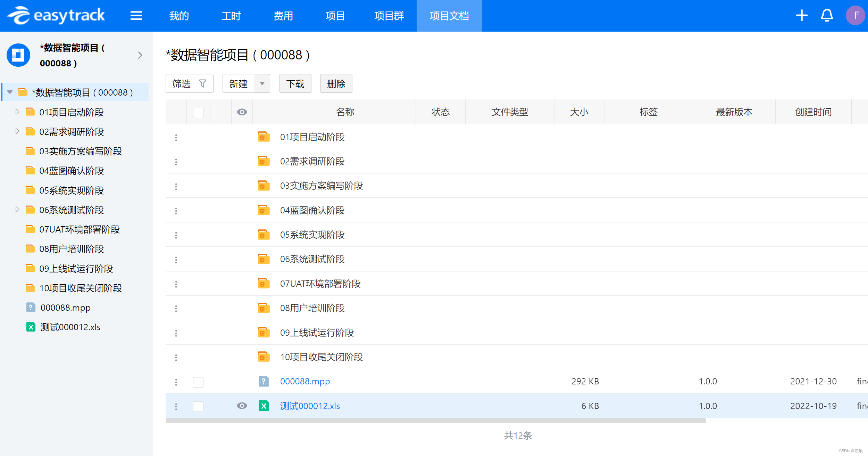The height and width of the screenshot is (456, 868).
Task: Select 10项目收尾关闭阶段 in the tree
Action: pos(81,288)
